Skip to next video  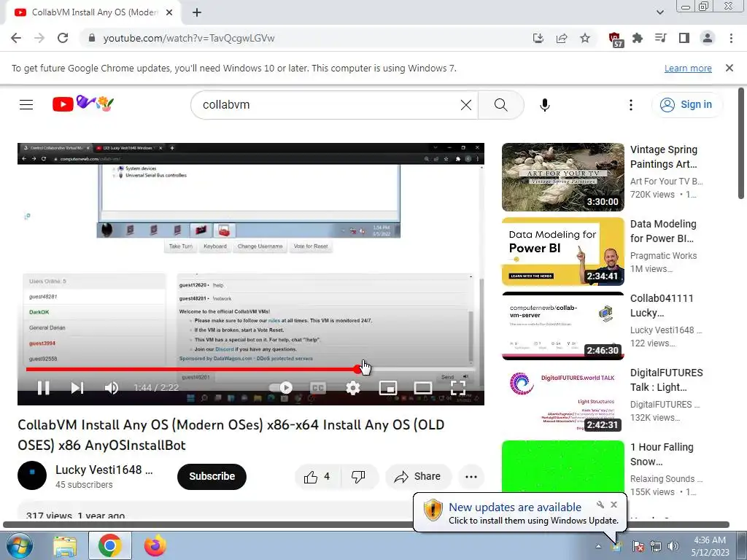click(x=77, y=388)
